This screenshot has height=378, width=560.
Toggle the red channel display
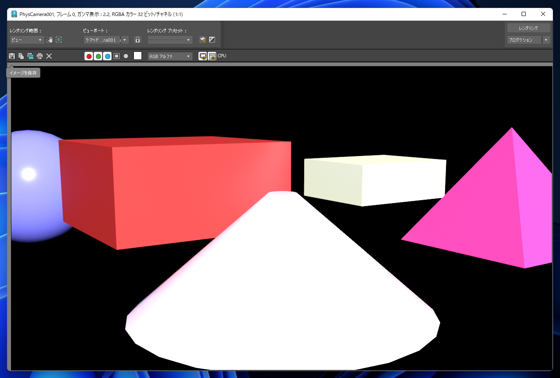click(89, 56)
